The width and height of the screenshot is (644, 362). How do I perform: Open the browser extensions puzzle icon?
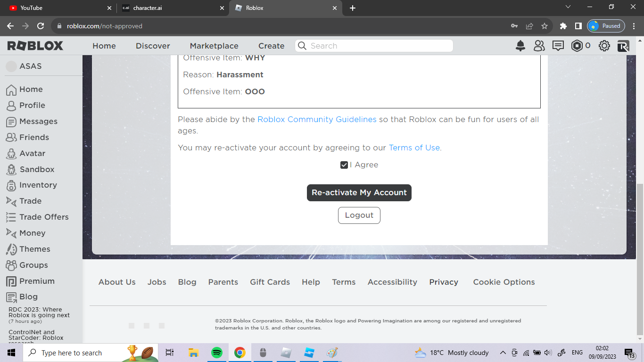tap(563, 26)
